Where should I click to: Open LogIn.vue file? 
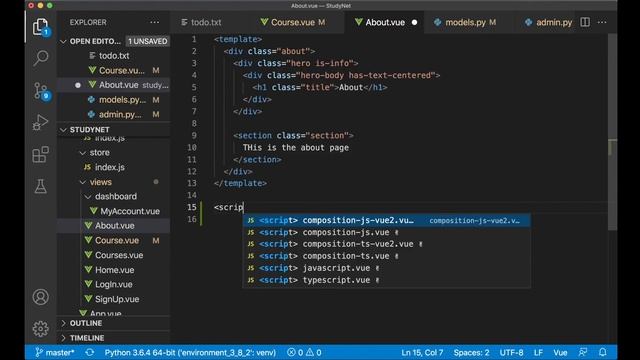point(113,284)
